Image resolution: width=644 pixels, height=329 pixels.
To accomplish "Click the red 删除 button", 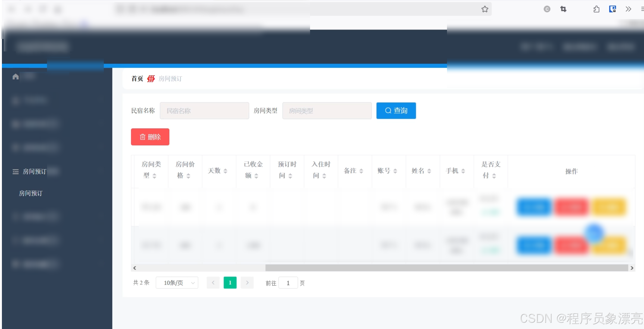I will tap(150, 137).
